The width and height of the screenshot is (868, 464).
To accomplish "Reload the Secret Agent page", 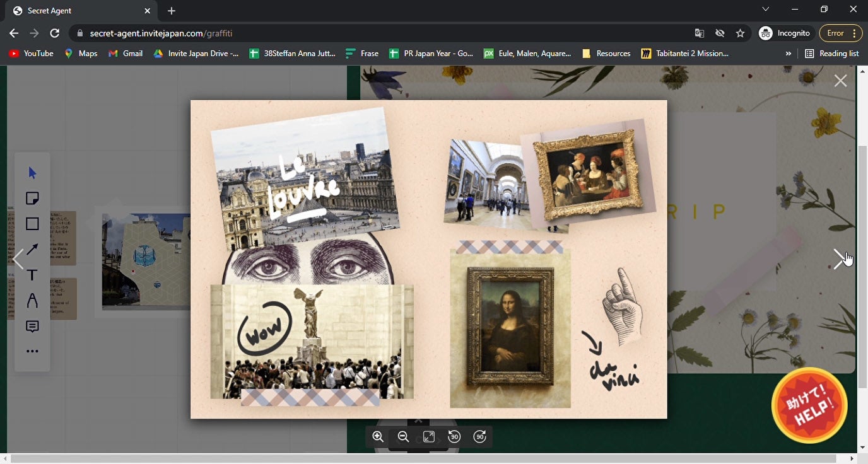I will (55, 33).
